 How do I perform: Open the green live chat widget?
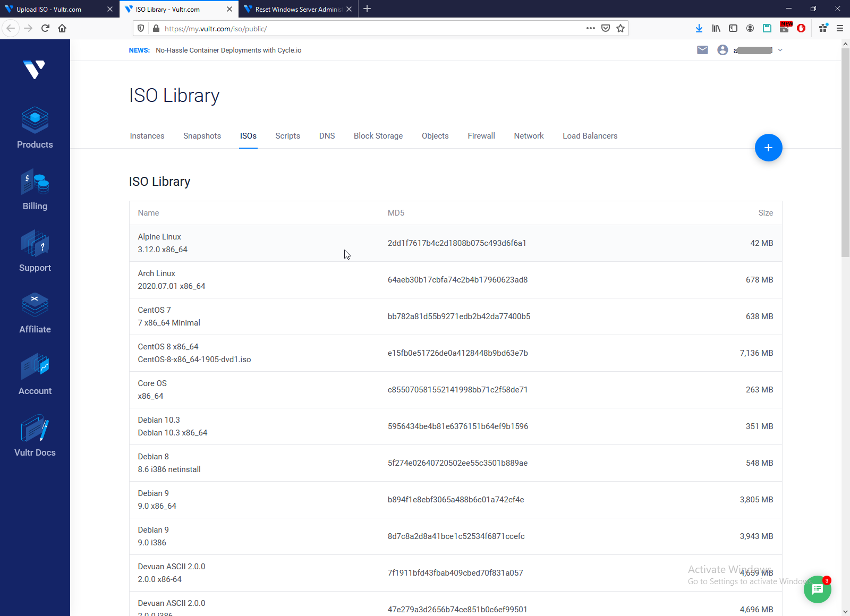(817, 589)
